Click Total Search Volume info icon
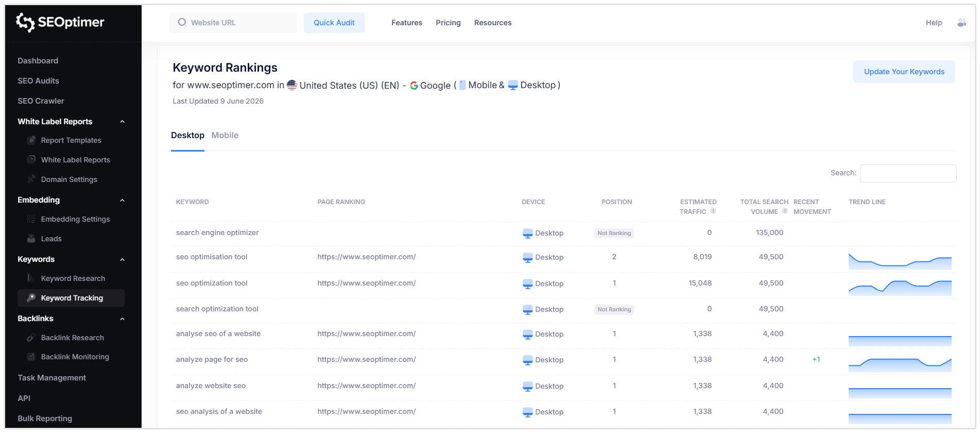The width and height of the screenshot is (980, 433). pyautogui.click(x=785, y=211)
